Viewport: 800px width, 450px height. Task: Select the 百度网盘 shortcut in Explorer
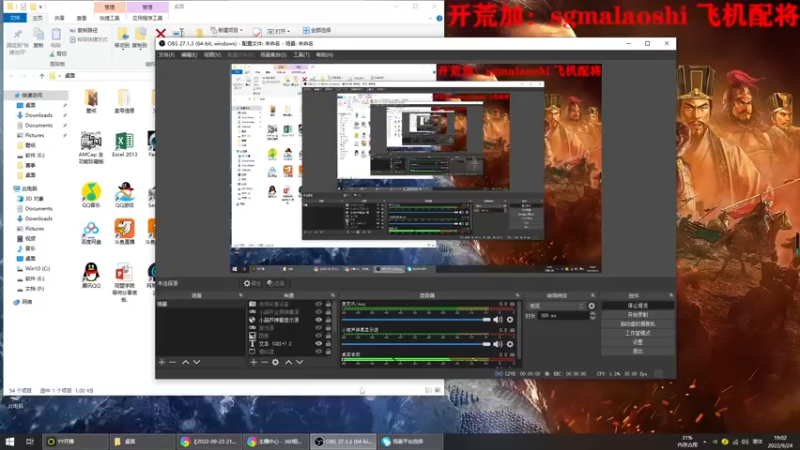tap(91, 232)
